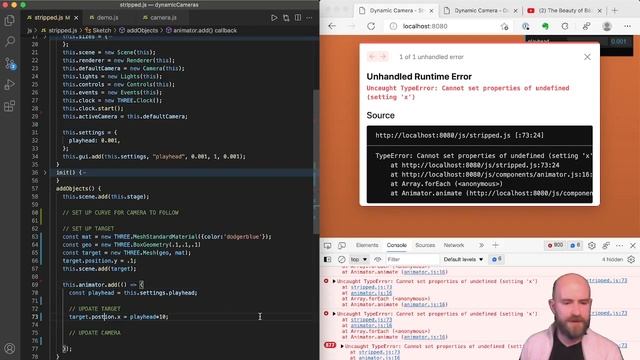This screenshot has width=640, height=360.
Task: Close the DevTools panel
Action: pos(633,245)
